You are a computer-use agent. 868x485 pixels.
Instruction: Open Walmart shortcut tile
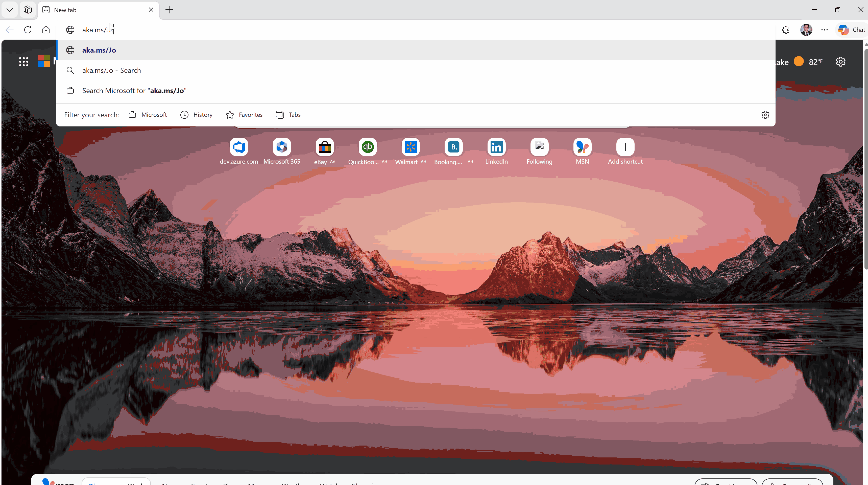click(x=411, y=151)
